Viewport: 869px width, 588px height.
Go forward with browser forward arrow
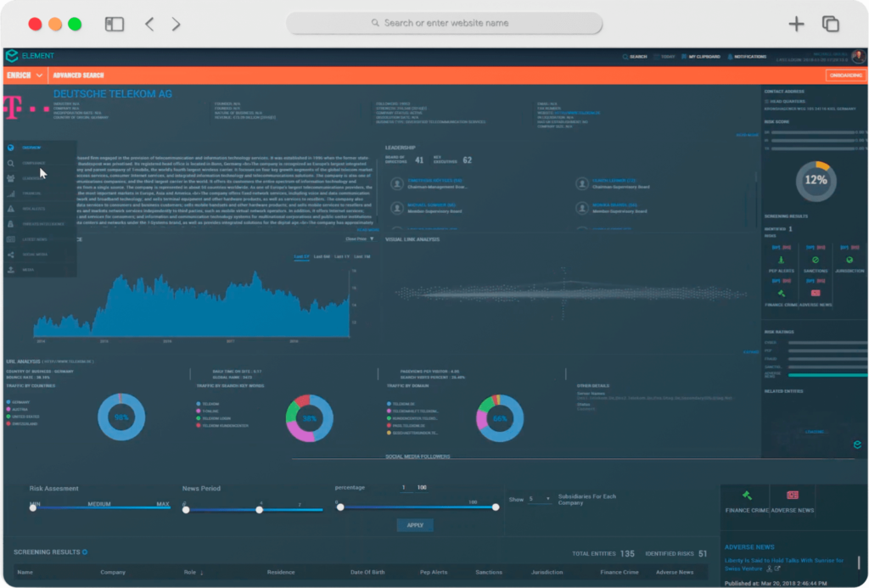pos(176,24)
